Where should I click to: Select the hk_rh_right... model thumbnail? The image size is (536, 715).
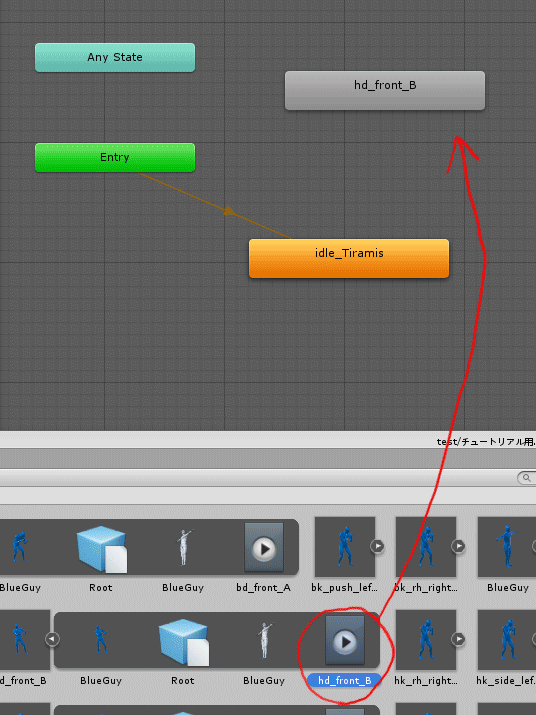[x=426, y=640]
